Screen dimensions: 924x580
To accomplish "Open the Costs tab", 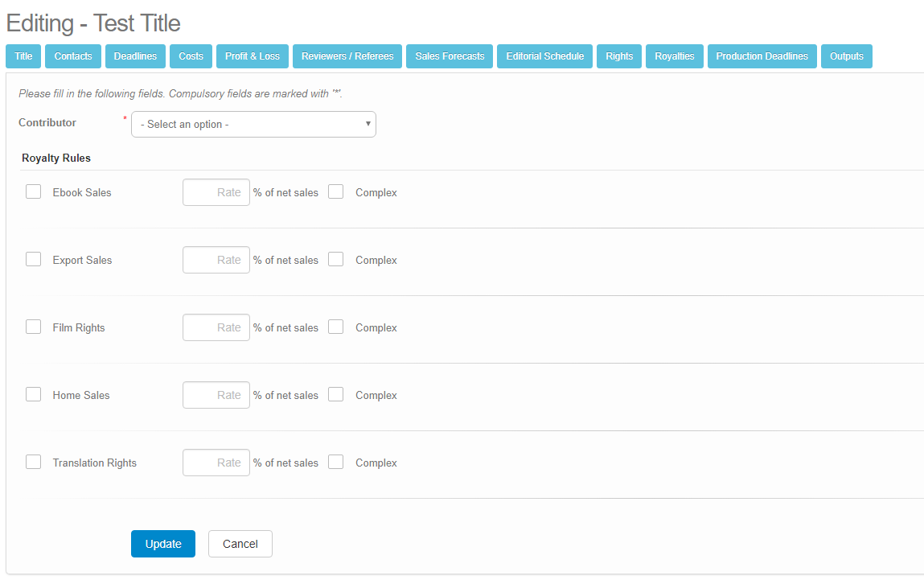I will coord(191,56).
